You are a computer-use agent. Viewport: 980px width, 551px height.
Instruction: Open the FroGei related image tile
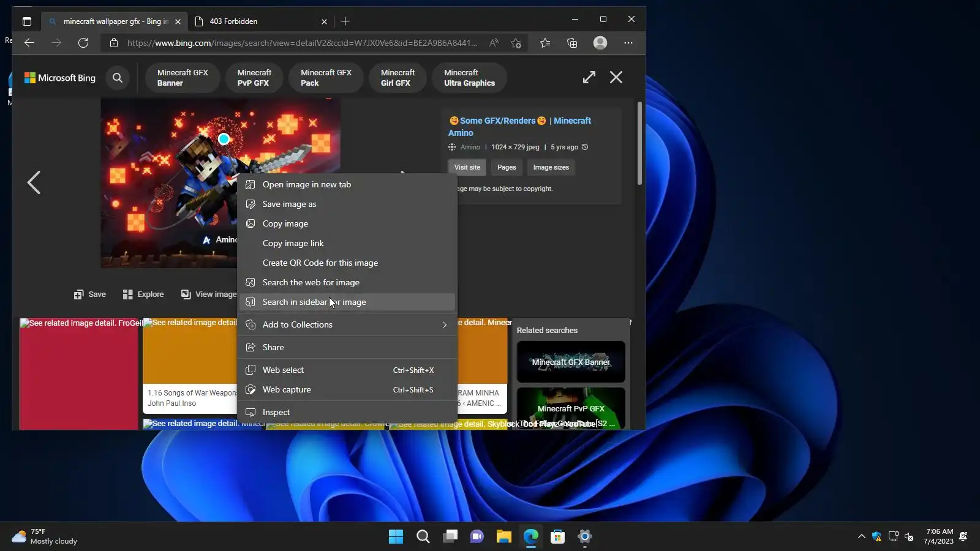tap(79, 373)
